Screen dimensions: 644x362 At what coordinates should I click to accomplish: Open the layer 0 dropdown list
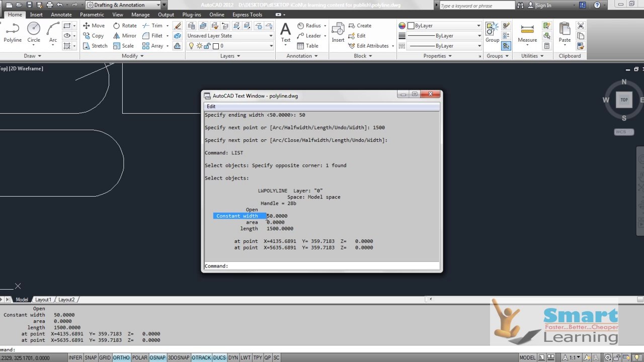pos(230,46)
